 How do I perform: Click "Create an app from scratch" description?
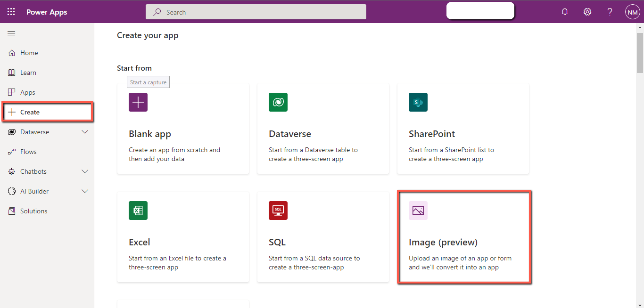(174, 154)
